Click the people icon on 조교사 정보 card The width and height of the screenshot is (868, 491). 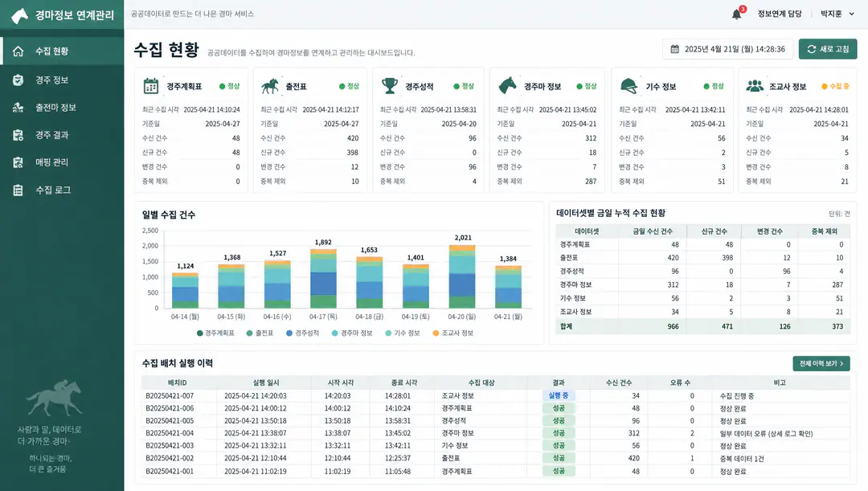point(755,86)
